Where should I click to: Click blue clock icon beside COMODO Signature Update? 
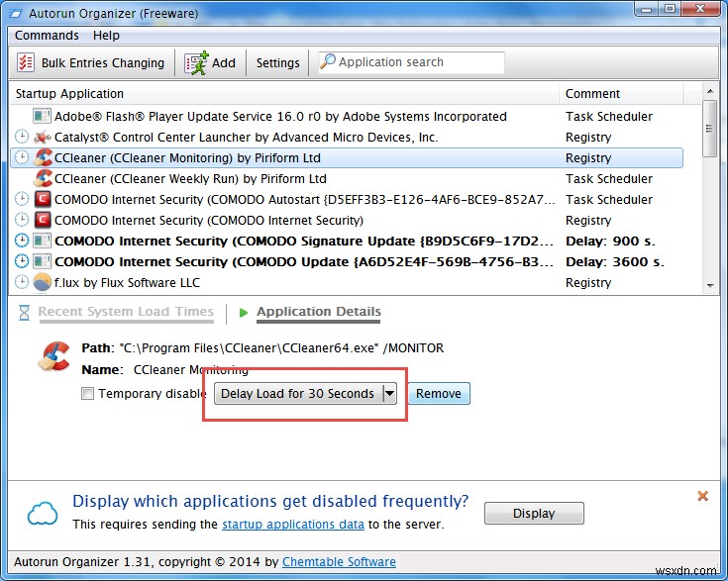[x=22, y=241]
